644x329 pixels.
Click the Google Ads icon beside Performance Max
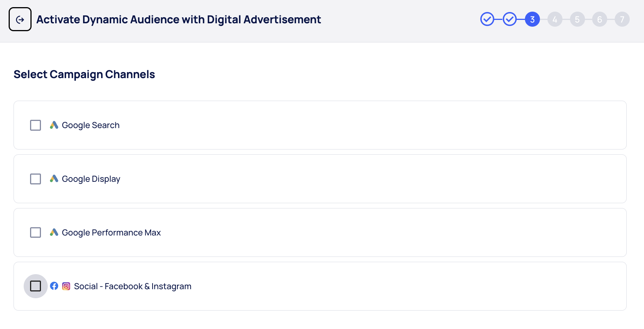54,232
